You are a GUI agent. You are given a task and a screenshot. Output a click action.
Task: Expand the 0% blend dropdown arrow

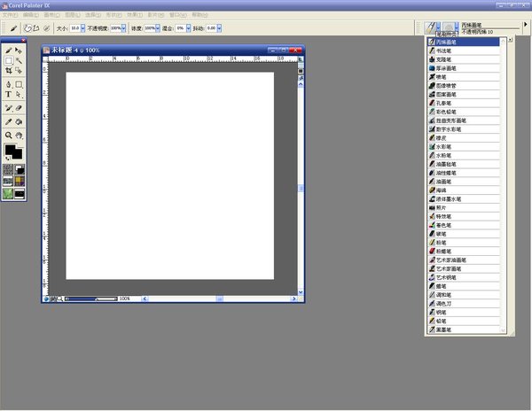point(188,28)
